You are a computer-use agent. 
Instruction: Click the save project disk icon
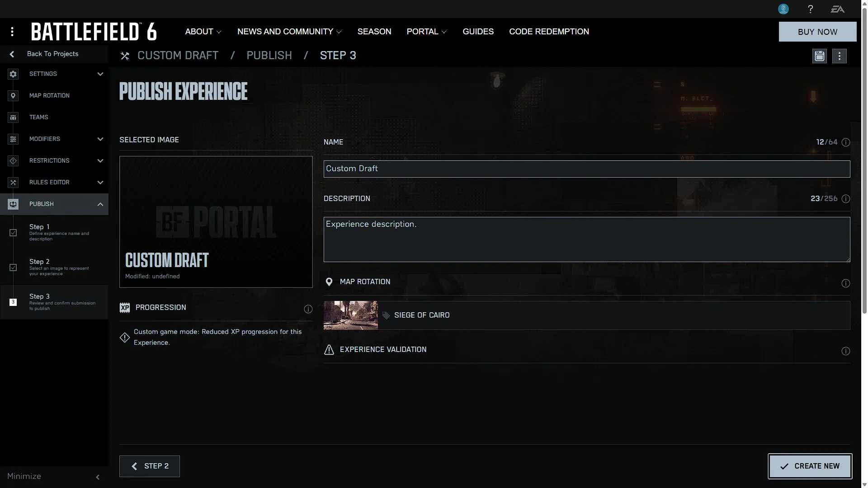[x=819, y=56]
